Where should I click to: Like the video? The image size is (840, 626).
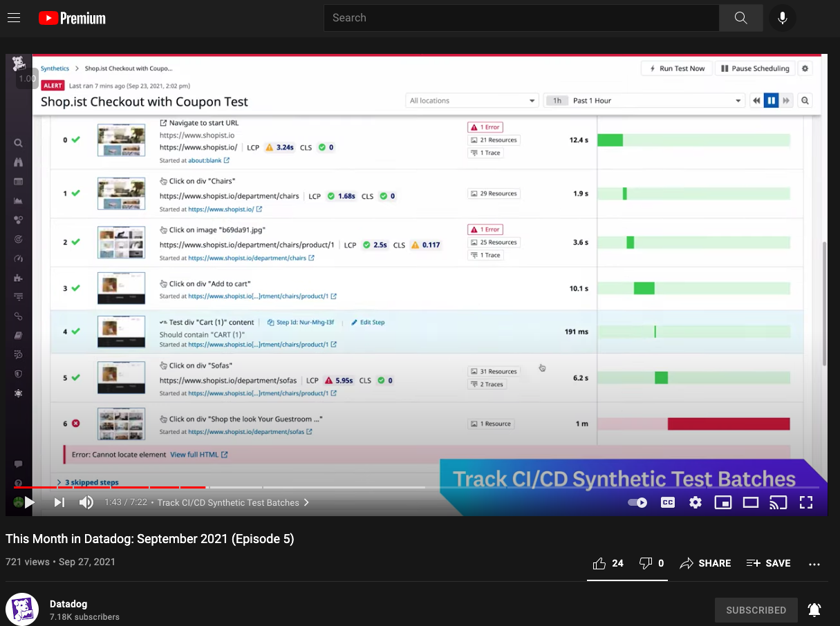click(x=608, y=563)
